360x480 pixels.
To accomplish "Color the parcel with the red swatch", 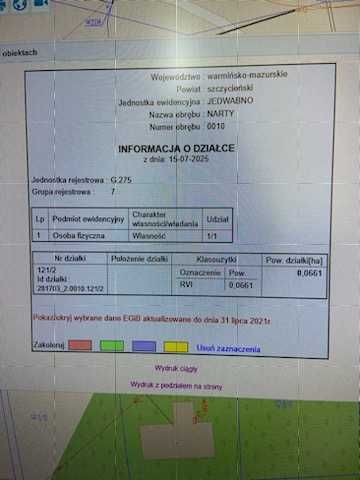I will pos(80,345).
